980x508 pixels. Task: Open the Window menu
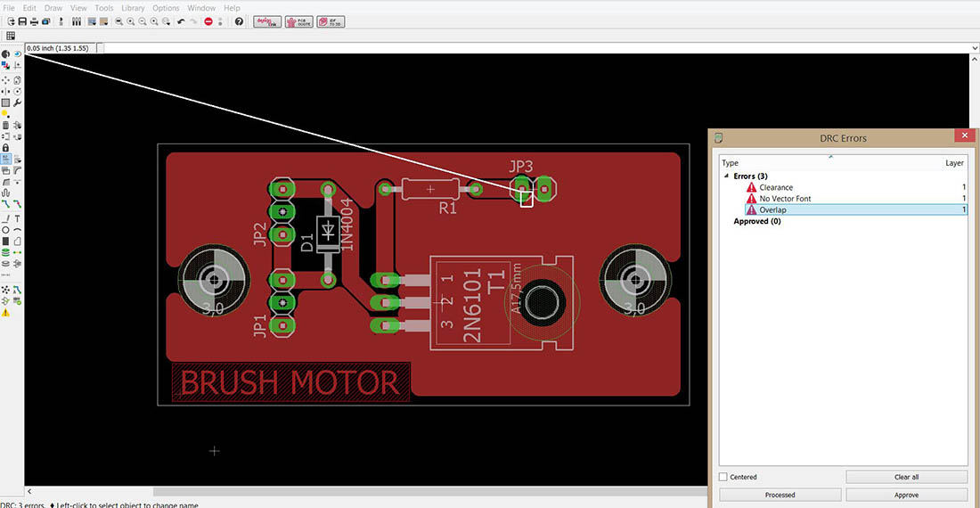tap(201, 7)
